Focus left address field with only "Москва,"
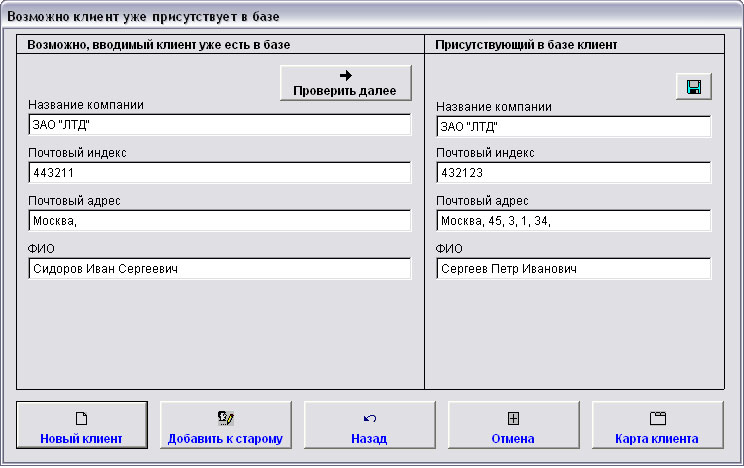Image resolution: width=744 pixels, height=468 pixels. [220, 221]
